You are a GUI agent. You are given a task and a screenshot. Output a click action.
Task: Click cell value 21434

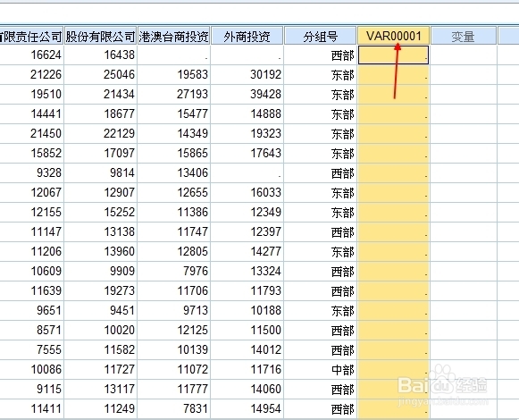coord(119,94)
